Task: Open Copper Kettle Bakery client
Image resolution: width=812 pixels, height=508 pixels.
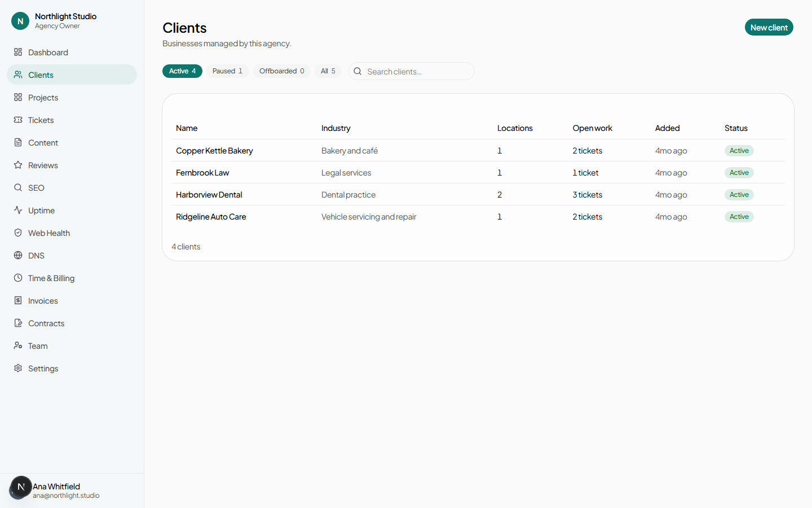Action: pos(214,151)
